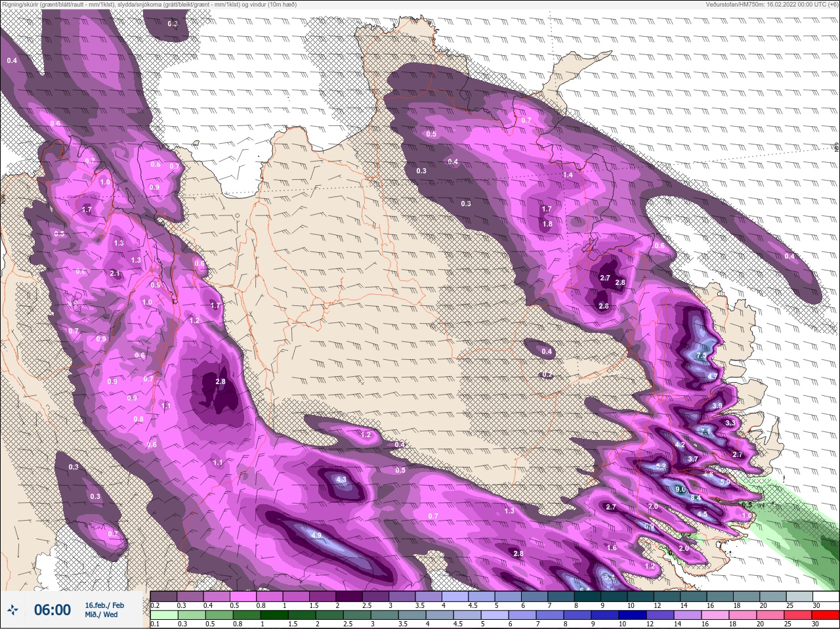Click the 'Mið./ Wed' weekday label
Image resolution: width=840 pixels, height=629 pixels.
coord(102,615)
